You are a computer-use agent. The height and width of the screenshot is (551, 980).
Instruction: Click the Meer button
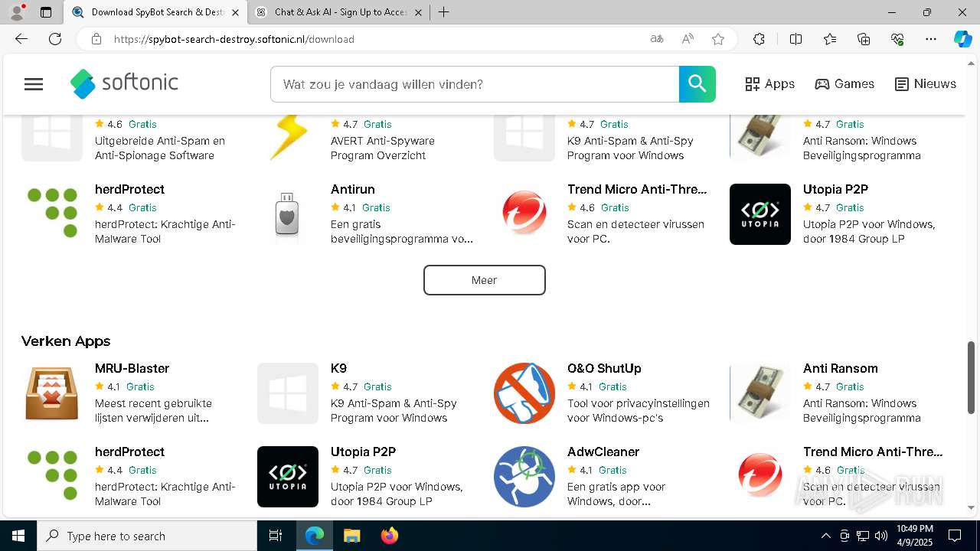pos(485,280)
